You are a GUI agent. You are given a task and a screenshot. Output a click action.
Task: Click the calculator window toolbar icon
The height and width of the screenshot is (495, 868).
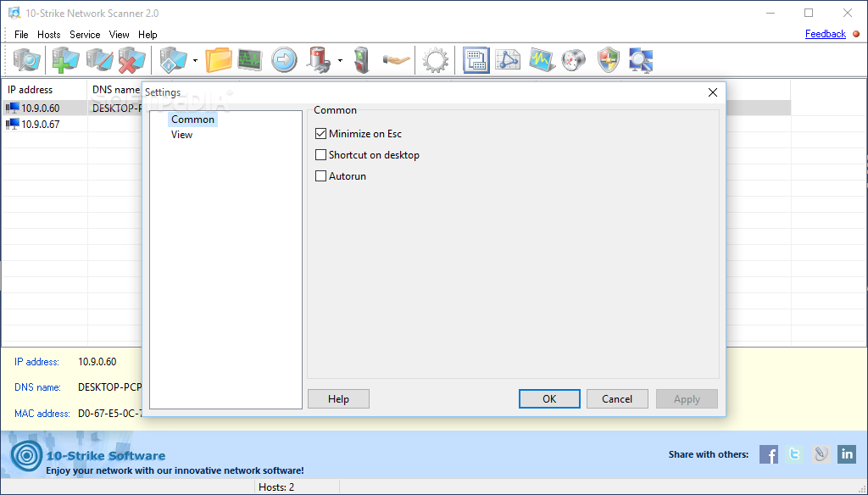coord(476,60)
